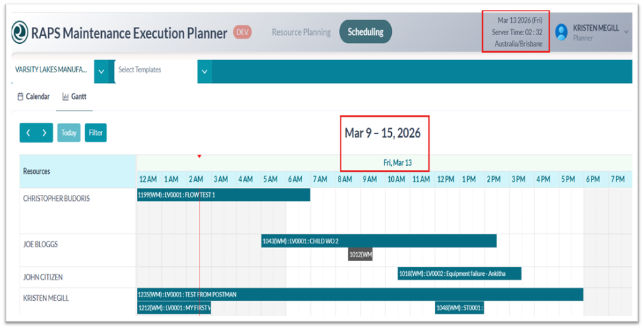Open the Select Templates dropdown arrow

point(204,71)
